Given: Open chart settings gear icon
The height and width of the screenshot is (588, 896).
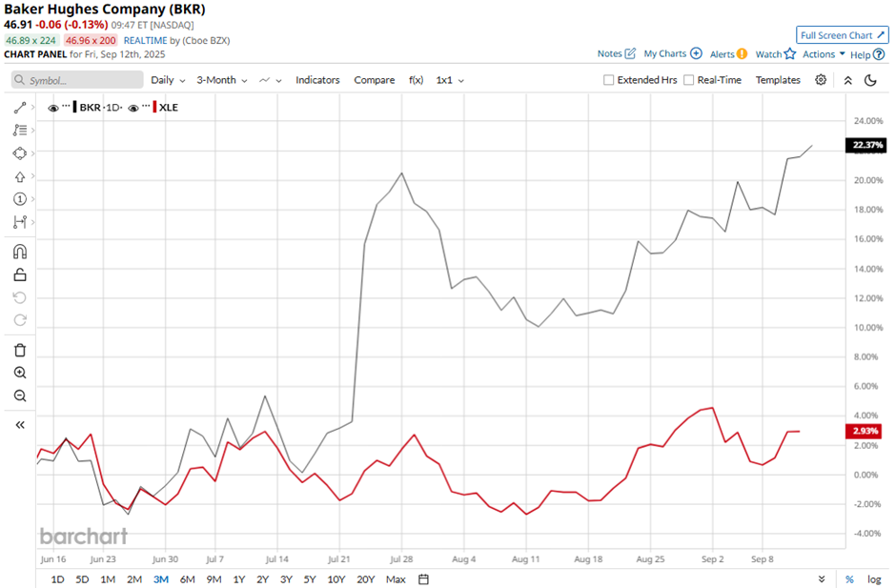Looking at the screenshot, I should (821, 80).
